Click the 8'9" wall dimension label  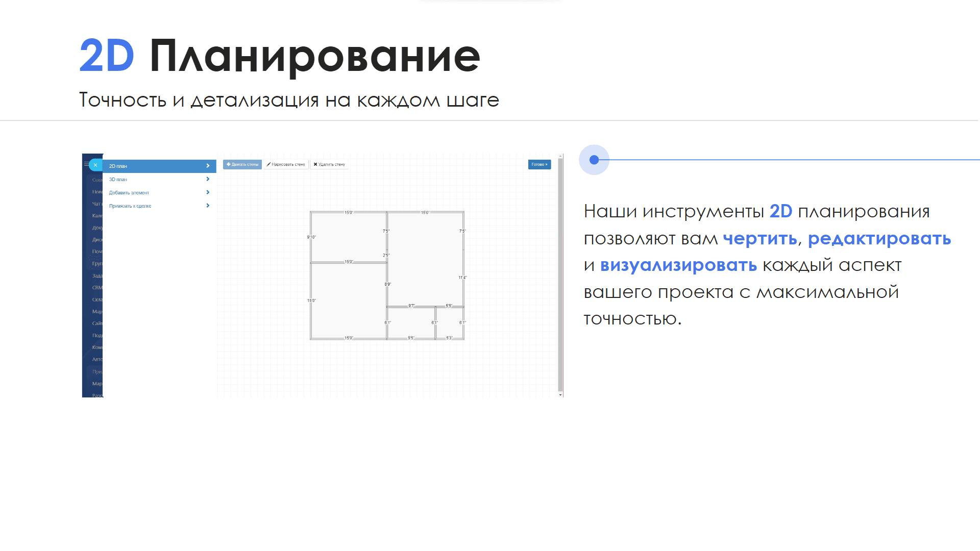point(388,285)
